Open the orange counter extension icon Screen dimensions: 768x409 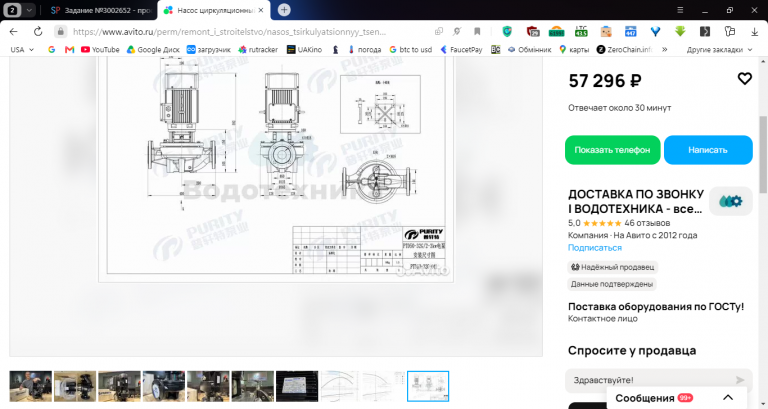[556, 32]
